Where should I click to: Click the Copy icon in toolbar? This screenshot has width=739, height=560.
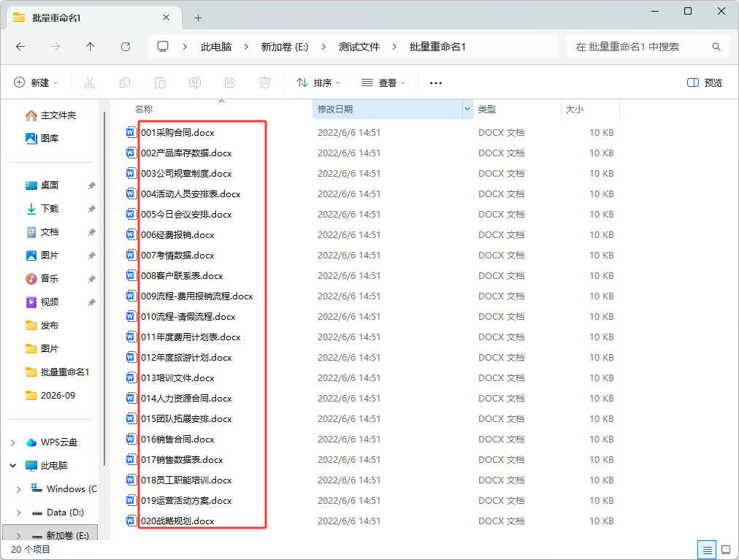coord(125,83)
